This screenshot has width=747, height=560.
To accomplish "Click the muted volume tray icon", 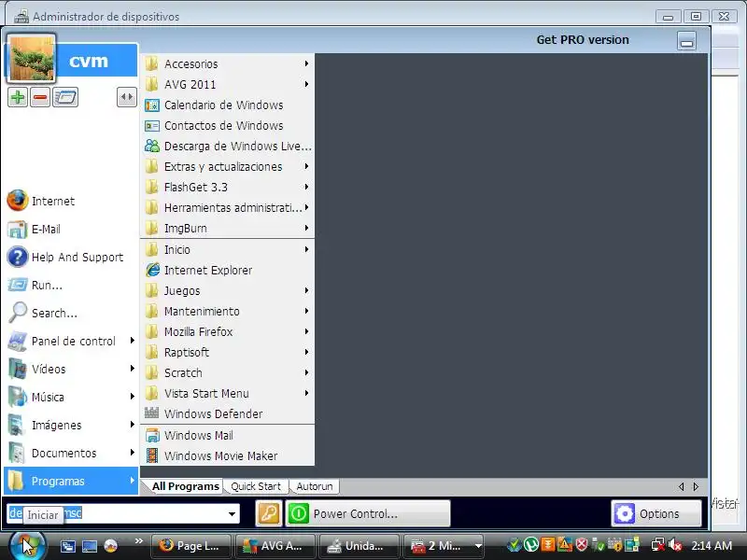I will tap(675, 544).
